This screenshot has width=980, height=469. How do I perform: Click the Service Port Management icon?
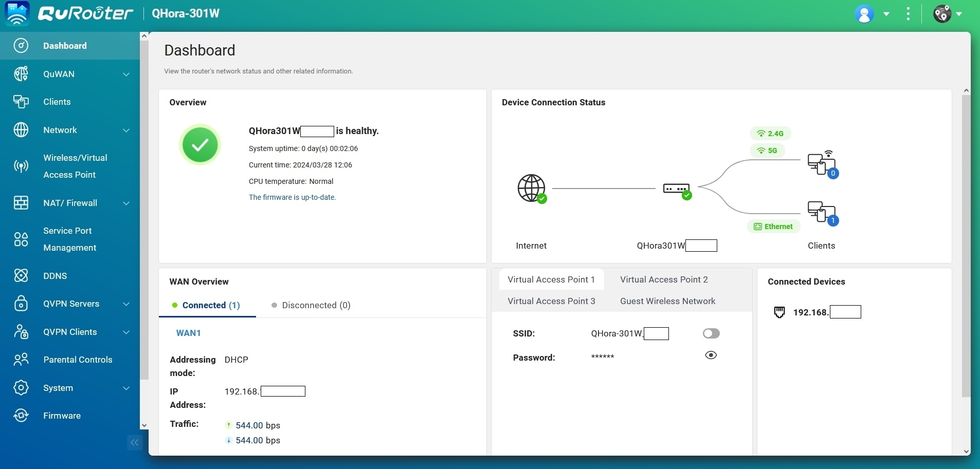click(21, 239)
